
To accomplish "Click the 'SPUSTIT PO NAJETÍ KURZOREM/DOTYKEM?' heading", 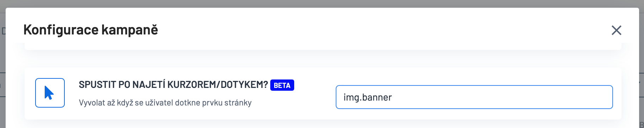I will (173, 85).
